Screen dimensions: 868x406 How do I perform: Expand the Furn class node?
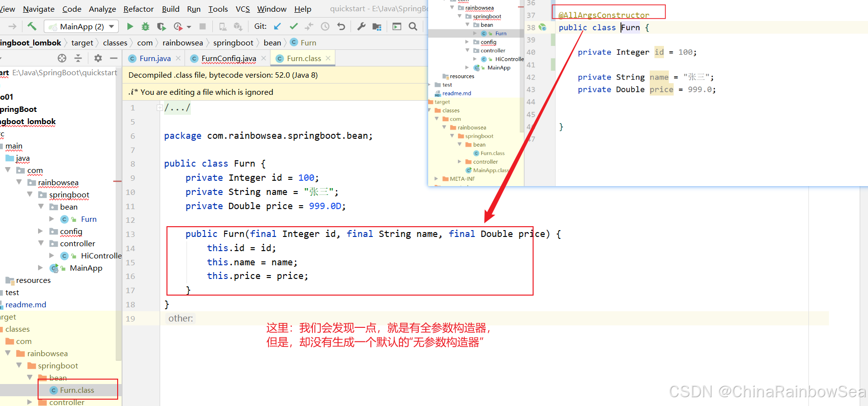coord(52,219)
